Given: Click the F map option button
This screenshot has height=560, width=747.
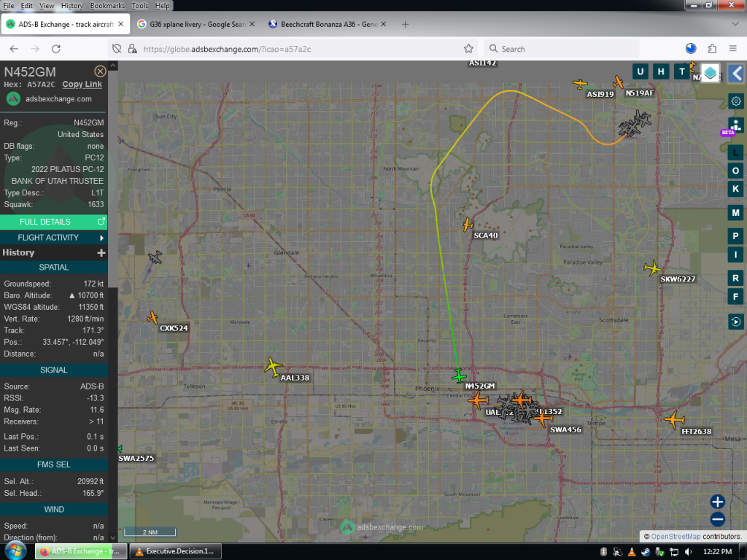Looking at the screenshot, I should click(x=735, y=297).
